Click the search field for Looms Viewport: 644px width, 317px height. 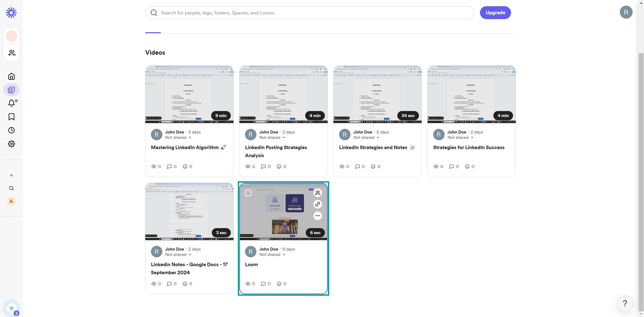tap(310, 13)
